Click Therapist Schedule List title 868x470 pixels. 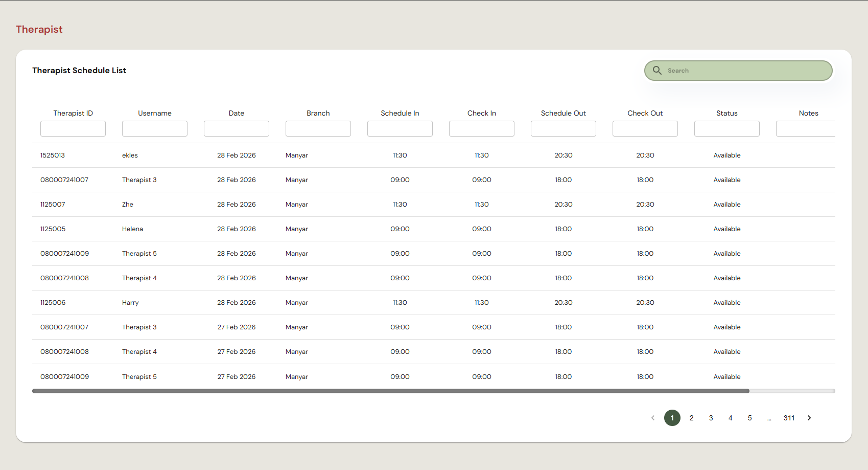79,71
